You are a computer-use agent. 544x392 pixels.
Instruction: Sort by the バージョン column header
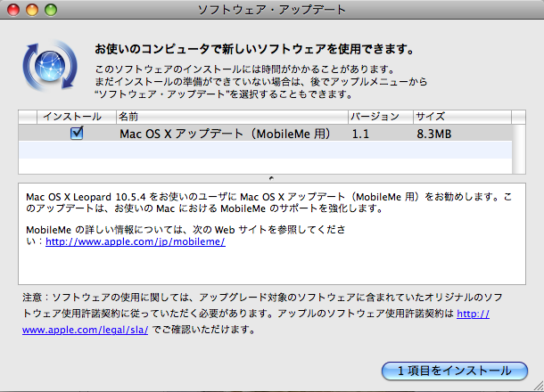point(381,117)
